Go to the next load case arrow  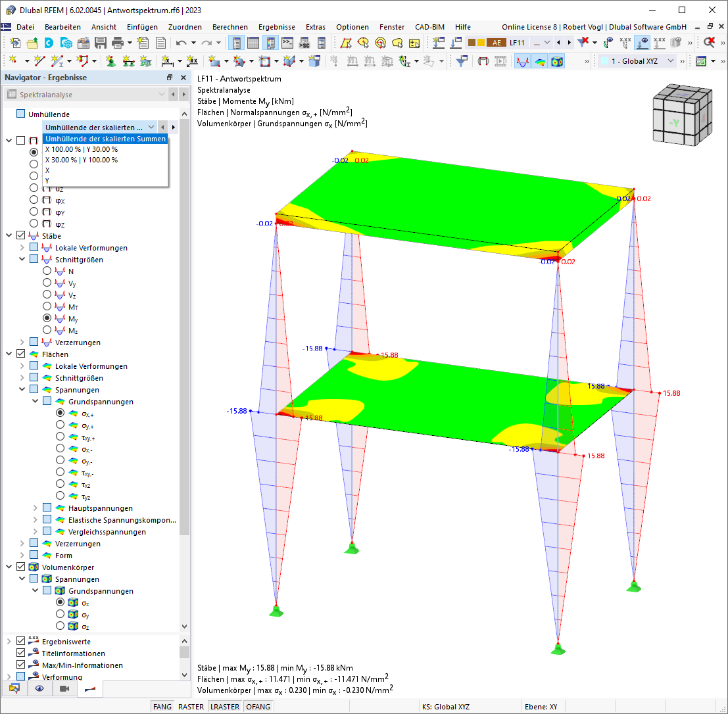click(570, 43)
